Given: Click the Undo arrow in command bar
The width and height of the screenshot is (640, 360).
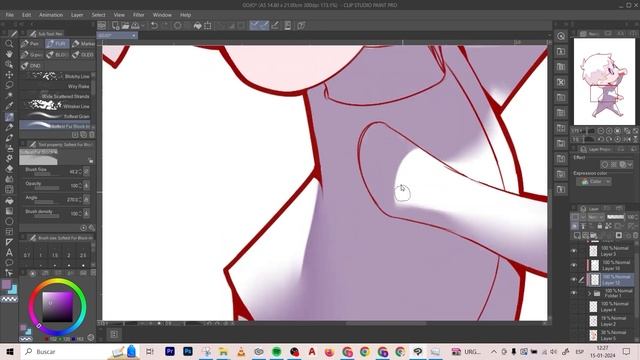Looking at the screenshot, I should (154, 26).
